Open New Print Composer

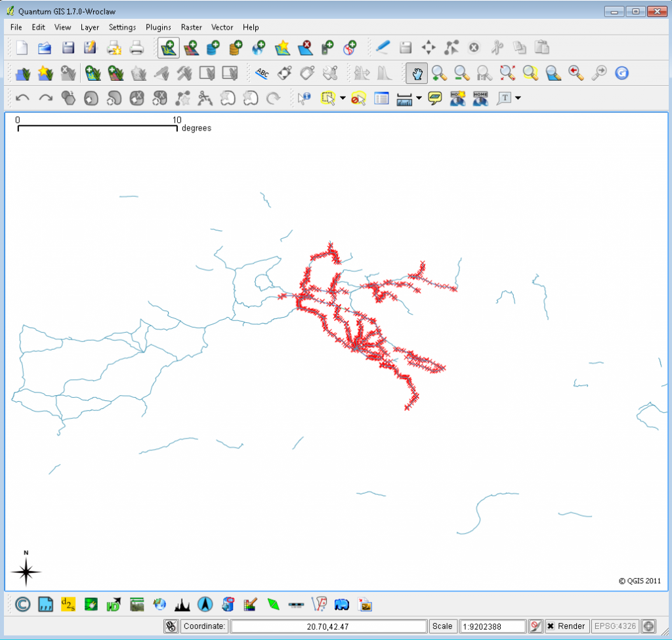[x=114, y=47]
